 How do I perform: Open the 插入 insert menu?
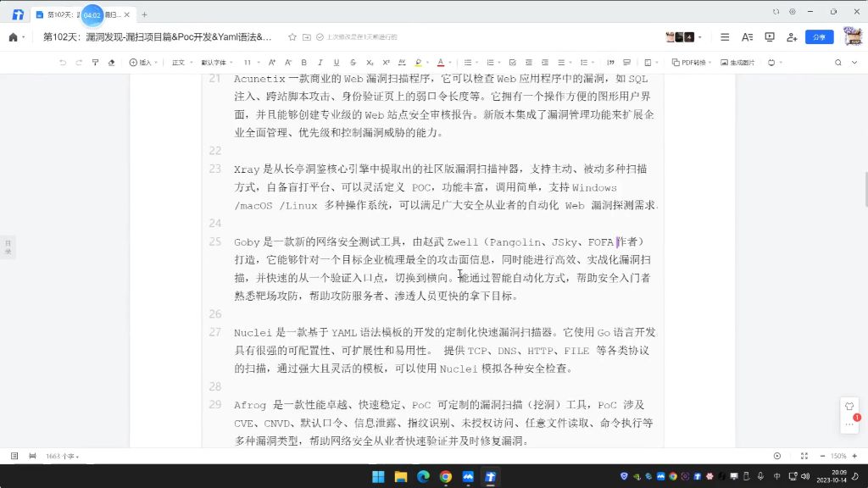(x=142, y=63)
